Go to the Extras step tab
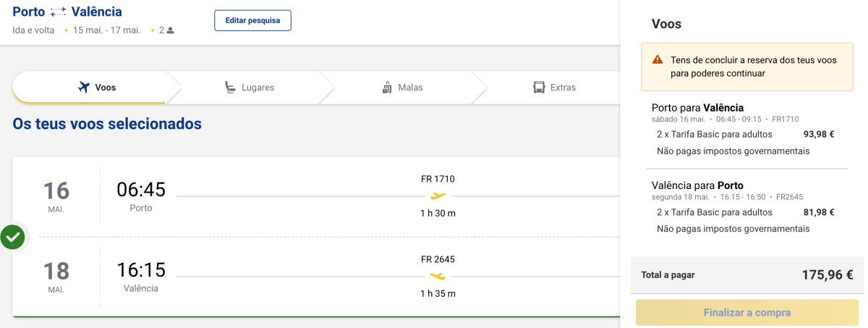868x328 pixels. pyautogui.click(x=554, y=88)
